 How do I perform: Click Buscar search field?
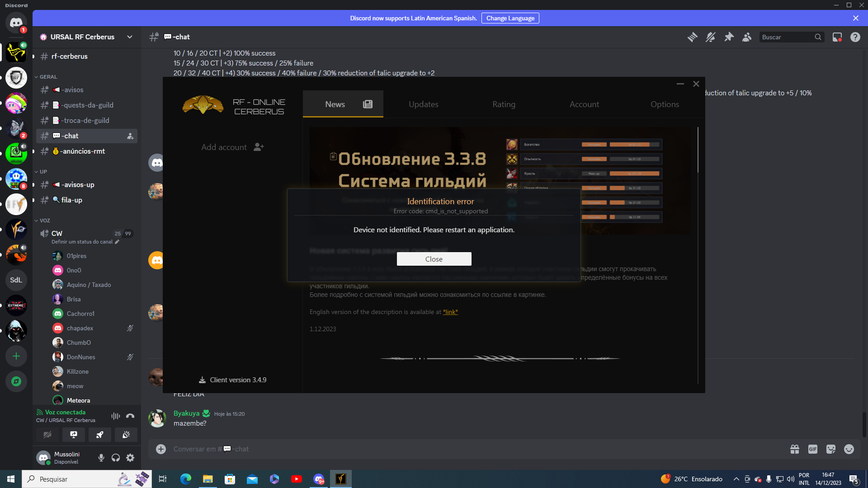coord(791,37)
